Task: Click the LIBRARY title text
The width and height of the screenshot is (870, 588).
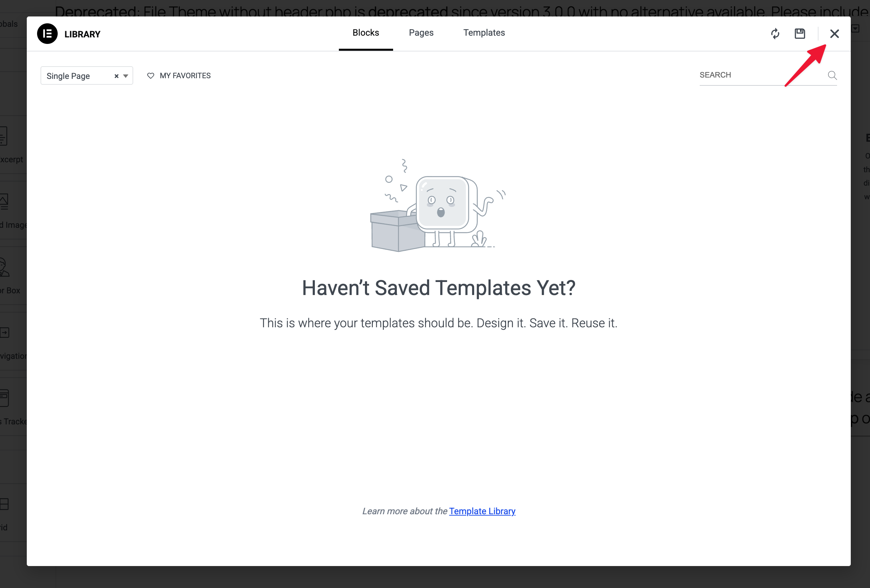Action: pyautogui.click(x=82, y=34)
